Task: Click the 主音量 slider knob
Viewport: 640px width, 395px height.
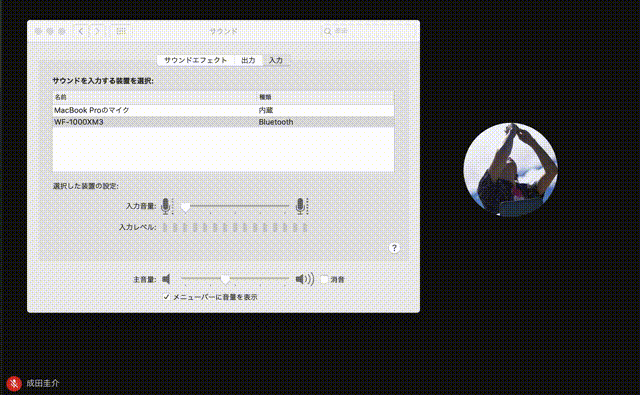Action: (x=225, y=280)
